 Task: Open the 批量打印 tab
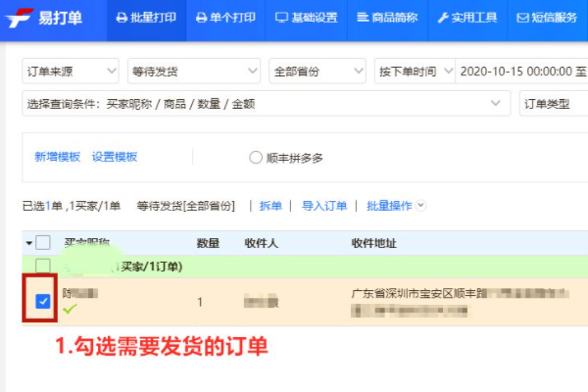point(146,18)
